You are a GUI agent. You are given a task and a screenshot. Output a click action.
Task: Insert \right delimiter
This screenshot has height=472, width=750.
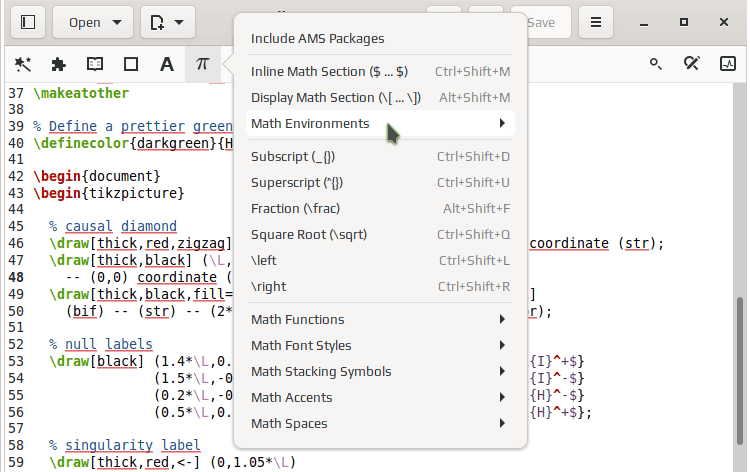[380, 286]
